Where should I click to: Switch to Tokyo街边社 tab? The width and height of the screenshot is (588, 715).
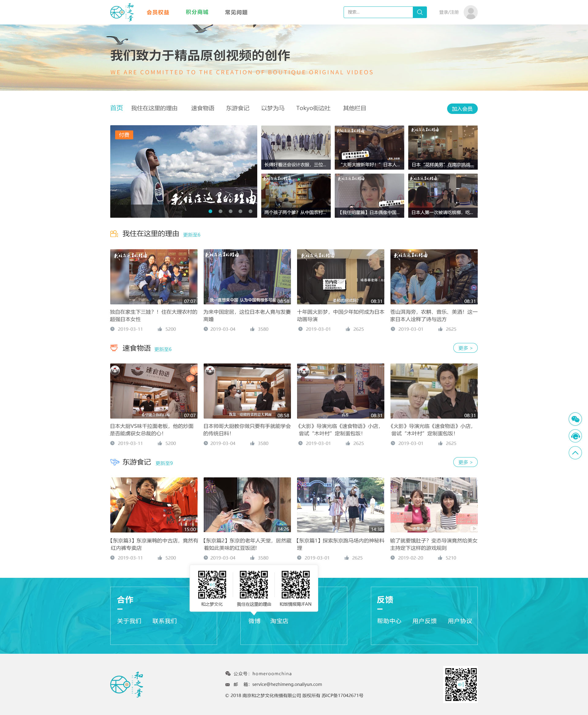point(313,108)
